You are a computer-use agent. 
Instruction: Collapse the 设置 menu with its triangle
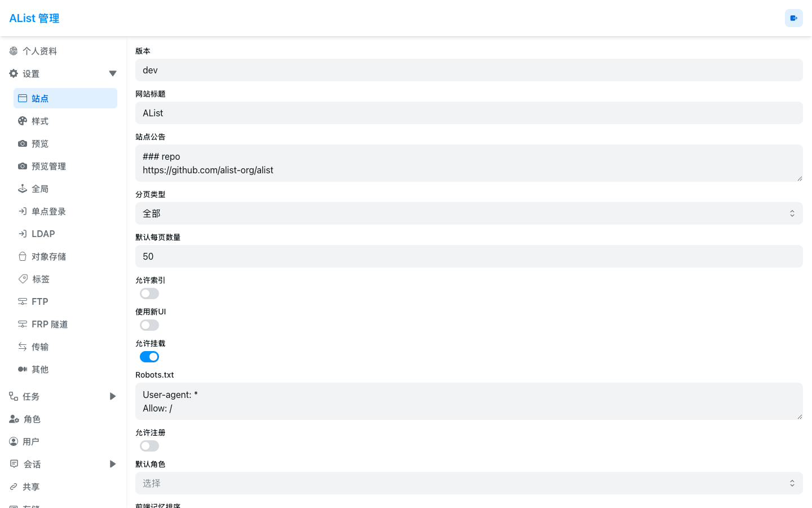pos(113,73)
